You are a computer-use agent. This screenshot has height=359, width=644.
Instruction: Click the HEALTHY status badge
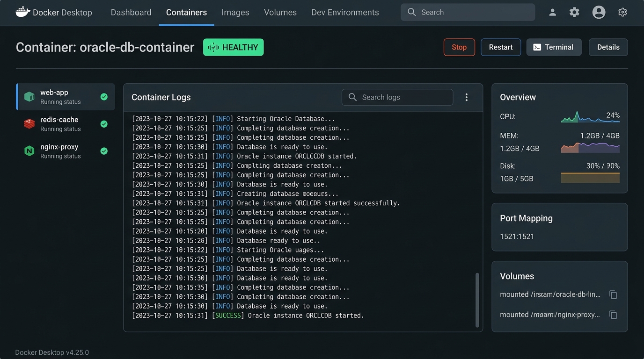click(233, 47)
